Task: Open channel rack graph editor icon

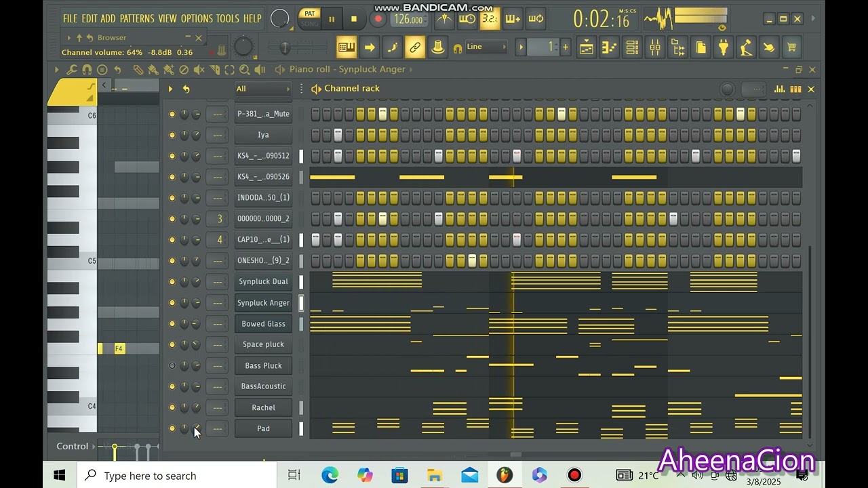Action: pyautogui.click(x=780, y=89)
